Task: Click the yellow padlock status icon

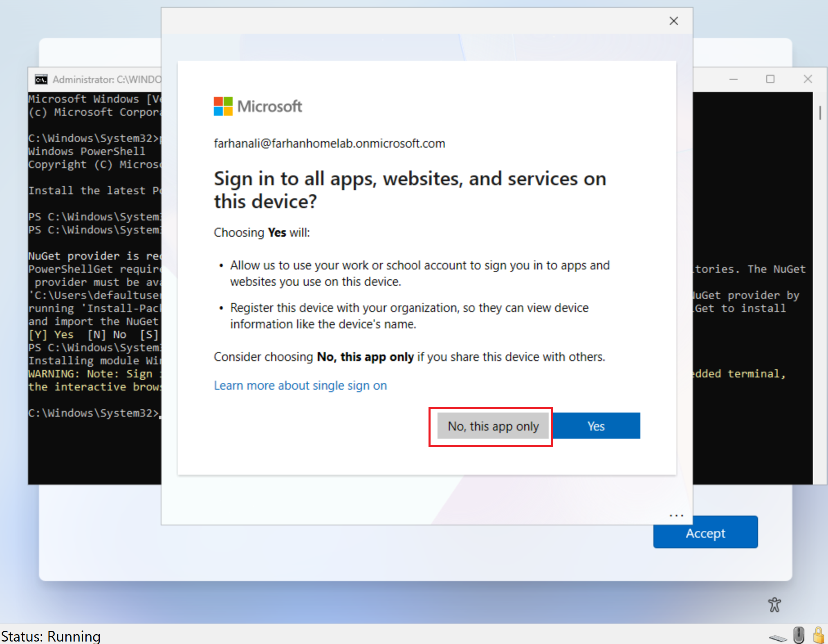Action: [x=819, y=635]
